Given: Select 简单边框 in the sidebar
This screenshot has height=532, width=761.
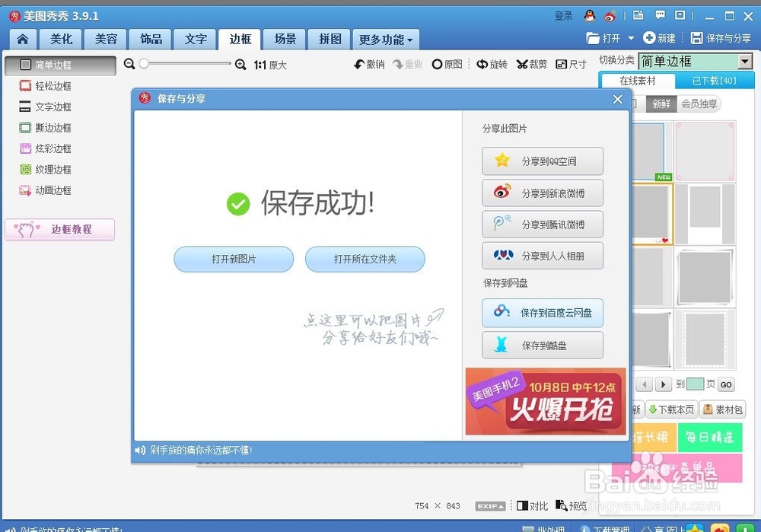Looking at the screenshot, I should pos(60,65).
